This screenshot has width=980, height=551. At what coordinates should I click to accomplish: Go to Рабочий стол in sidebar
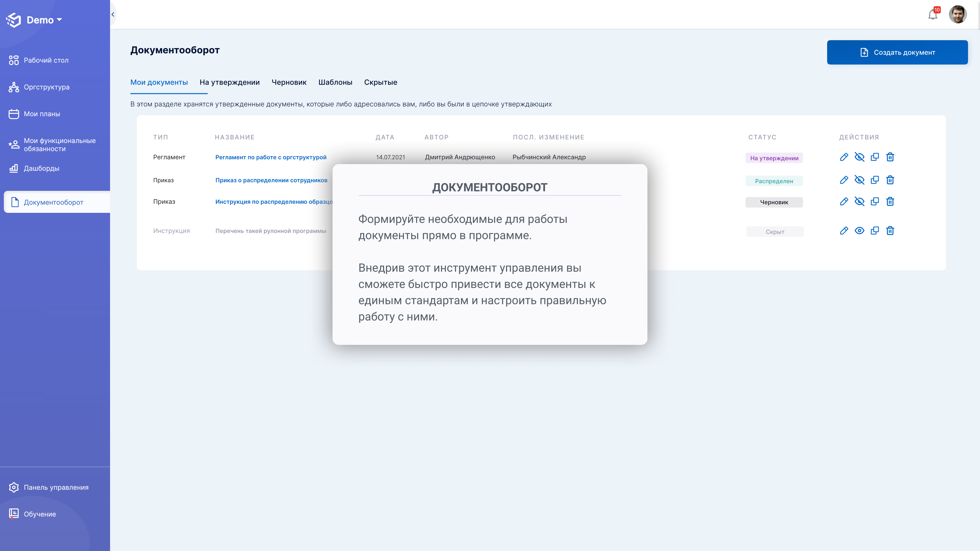(x=46, y=60)
